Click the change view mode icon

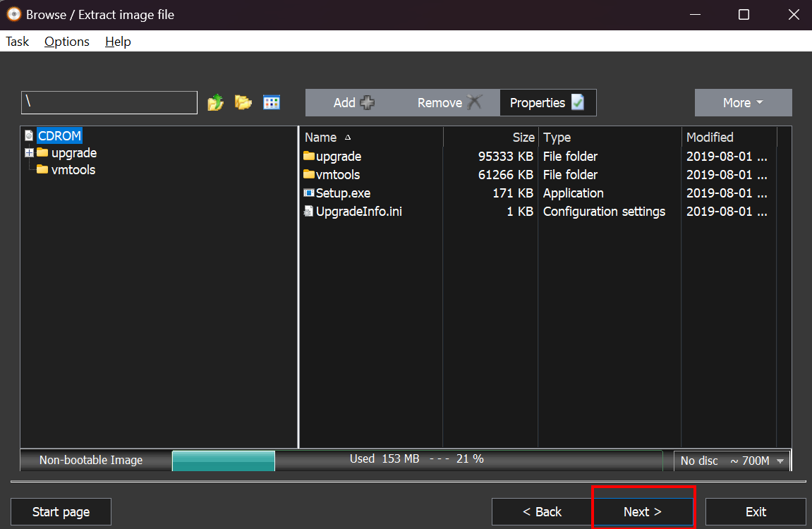click(272, 103)
